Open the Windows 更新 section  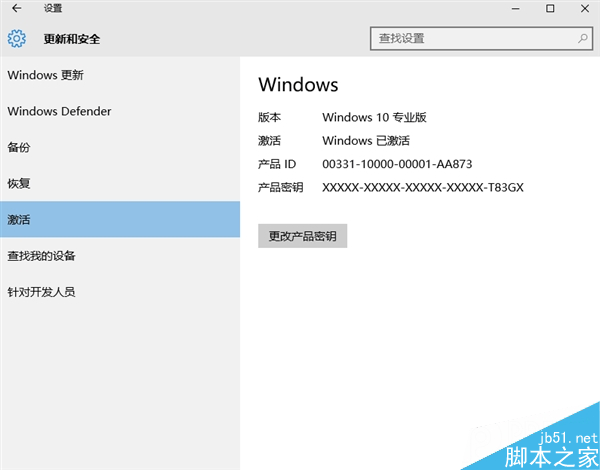(120, 75)
